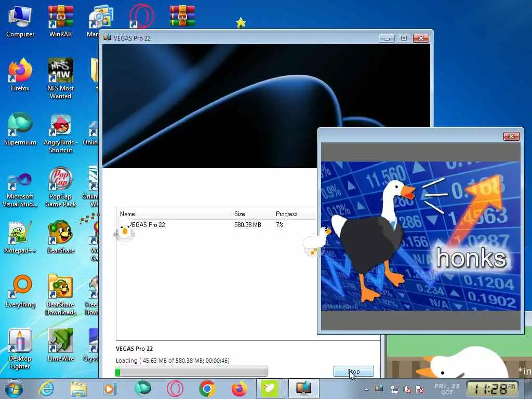Maximize the VEGAS Pro 22 window
Viewport: 532px width, 399px height.
coord(404,38)
